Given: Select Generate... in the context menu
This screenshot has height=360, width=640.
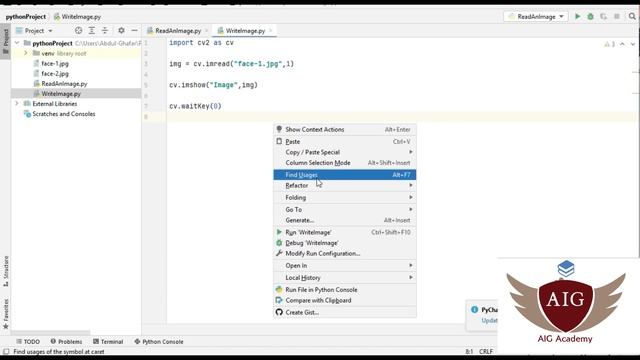Looking at the screenshot, I should (x=345, y=220).
